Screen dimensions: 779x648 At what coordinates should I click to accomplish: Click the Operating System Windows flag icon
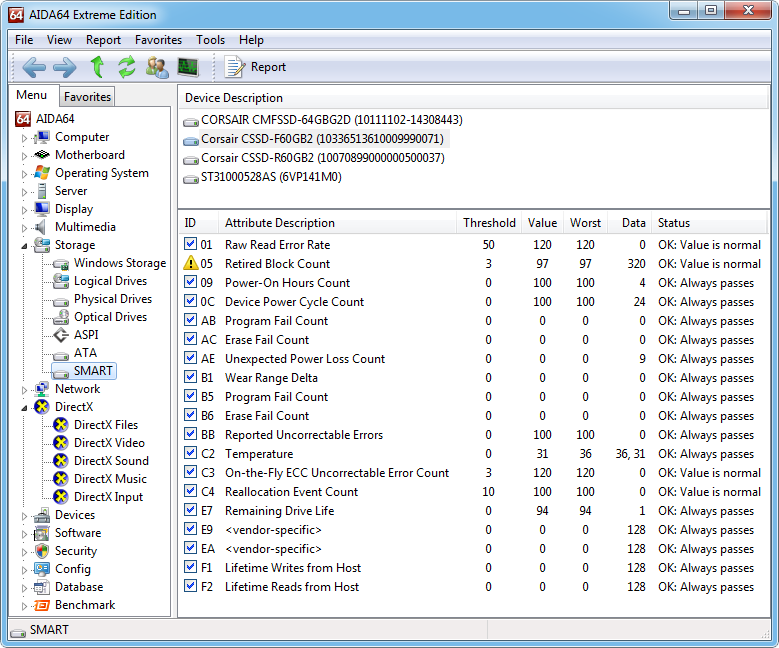(x=42, y=172)
